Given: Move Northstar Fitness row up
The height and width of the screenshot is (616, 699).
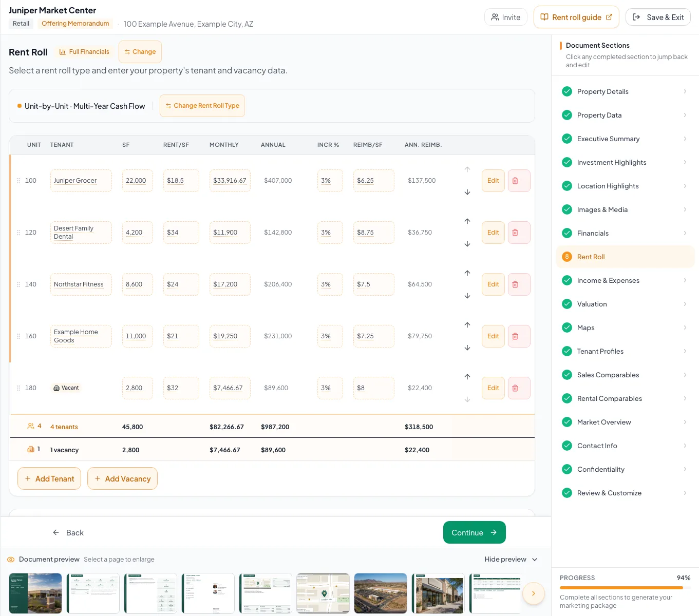Looking at the screenshot, I should [x=467, y=273].
